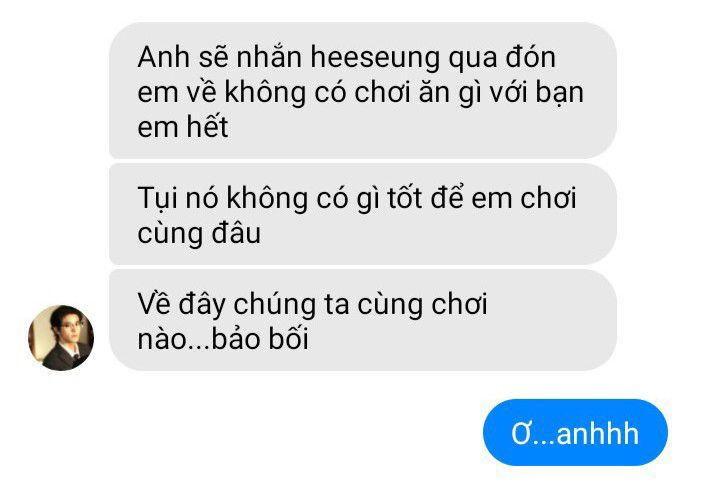
Task: Click the word 'không' in second message
Action: click(267, 199)
